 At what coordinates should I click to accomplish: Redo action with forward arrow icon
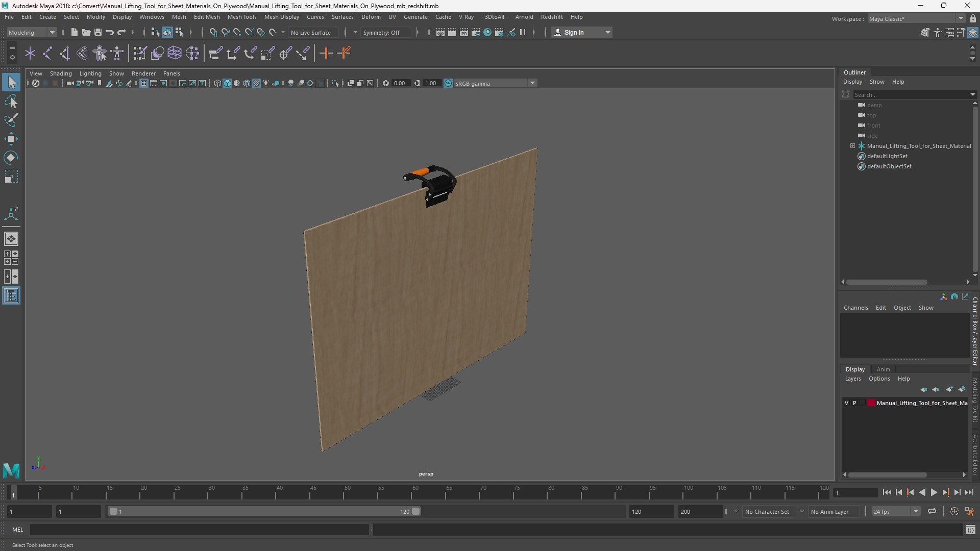(x=121, y=32)
